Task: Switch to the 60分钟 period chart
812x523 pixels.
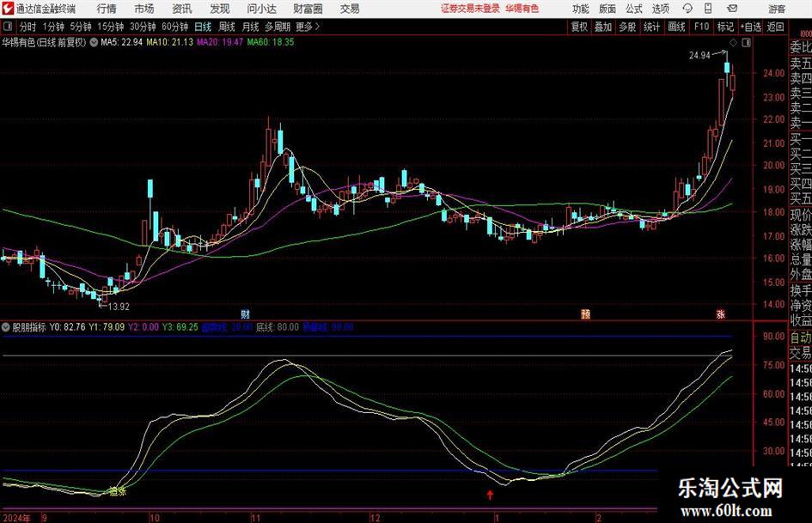Action: click(174, 27)
